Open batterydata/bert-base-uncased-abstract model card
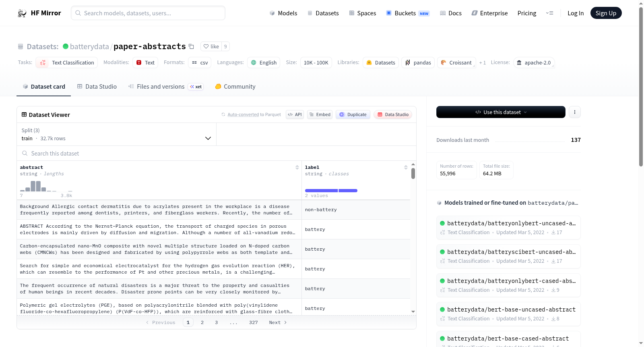 point(508,314)
